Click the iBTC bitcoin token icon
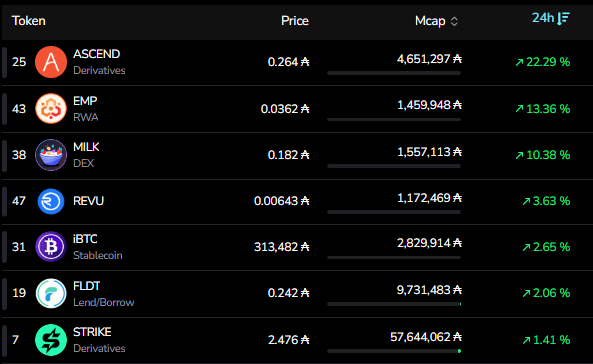Image resolution: width=593 pixels, height=364 pixels. click(x=51, y=247)
